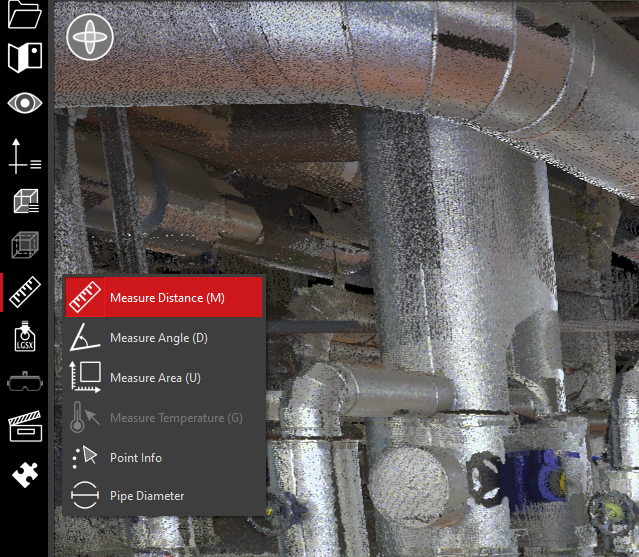Click the VR headset icon
This screenshot has height=557, width=639.
click(x=24, y=382)
